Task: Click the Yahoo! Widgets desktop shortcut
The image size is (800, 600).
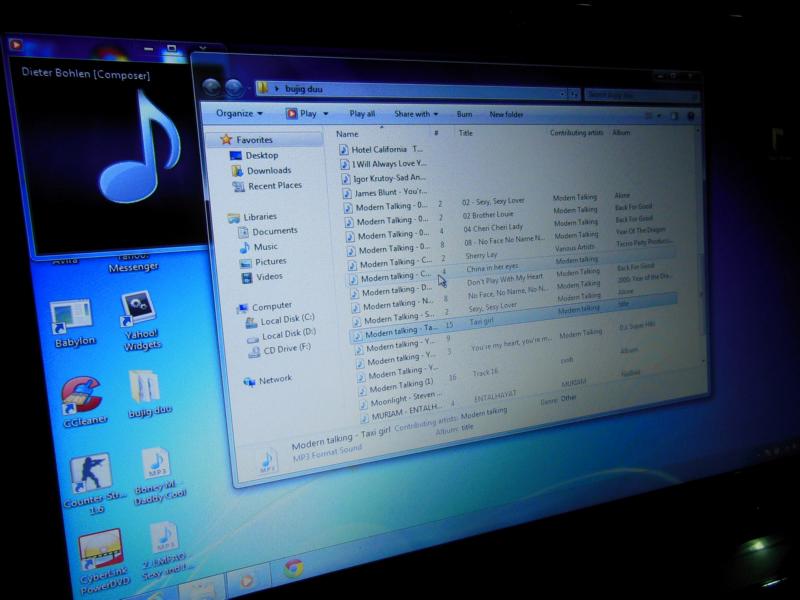Action: pyautogui.click(x=140, y=321)
